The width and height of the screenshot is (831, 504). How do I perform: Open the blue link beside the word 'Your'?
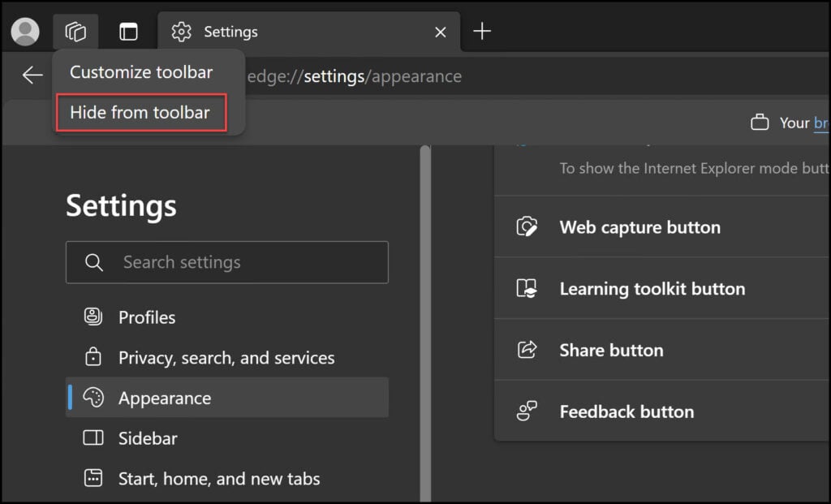821,123
